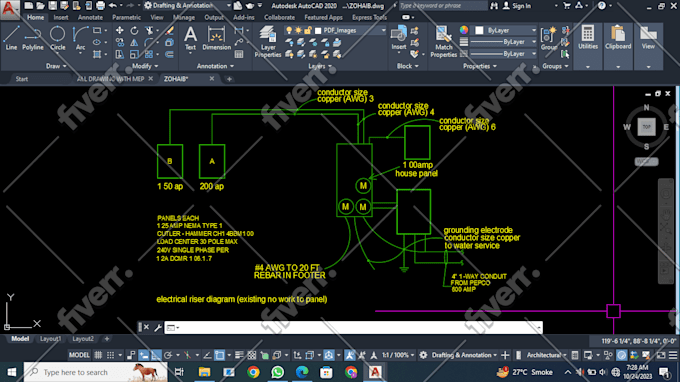Click the Autodesk App Store cart icon
The width and height of the screenshot is (680, 382).
(x=566, y=6)
